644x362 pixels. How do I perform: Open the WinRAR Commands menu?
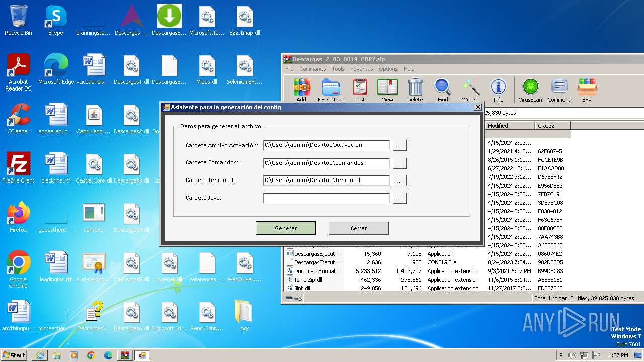click(312, 69)
